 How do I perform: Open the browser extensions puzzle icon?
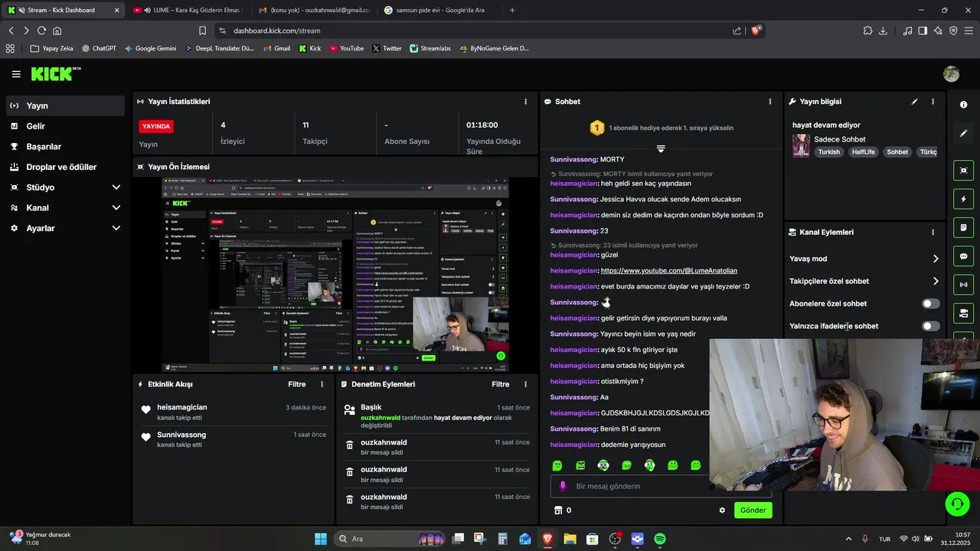pyautogui.click(x=867, y=31)
